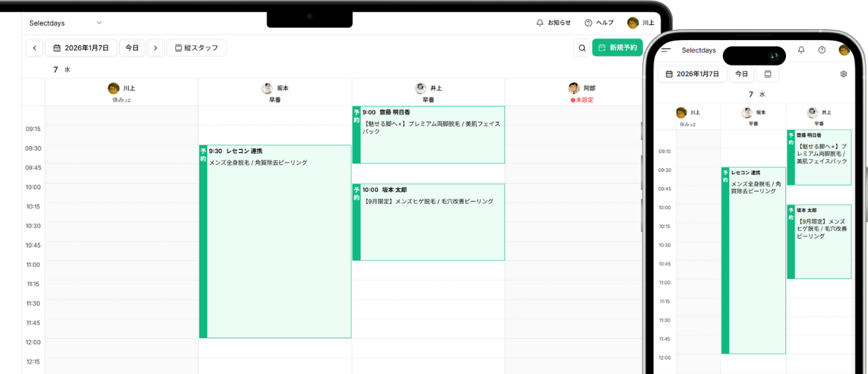868x374 pixels.
Task: Click the 10:00 time label on the laptop
Action: pyautogui.click(x=33, y=187)
